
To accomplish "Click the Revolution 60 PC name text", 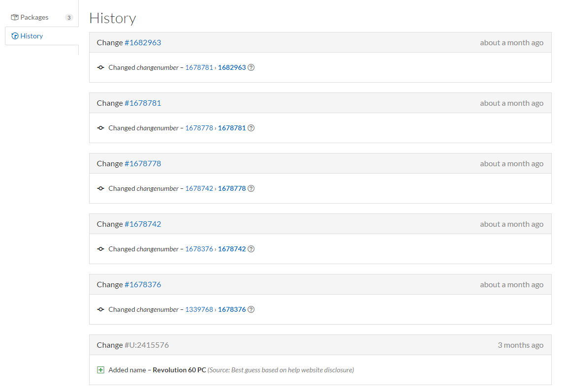I will click(x=179, y=370).
